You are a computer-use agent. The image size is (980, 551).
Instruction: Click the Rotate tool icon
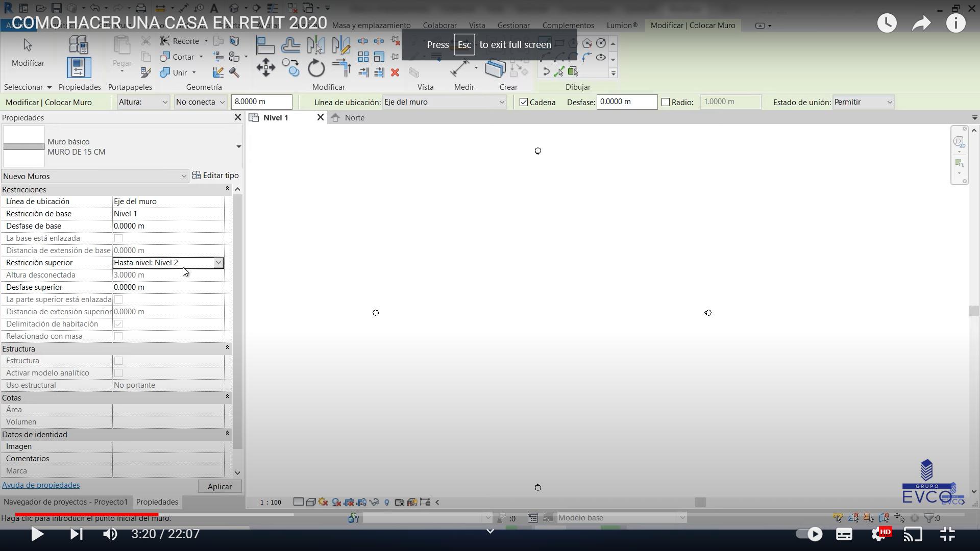pos(316,68)
